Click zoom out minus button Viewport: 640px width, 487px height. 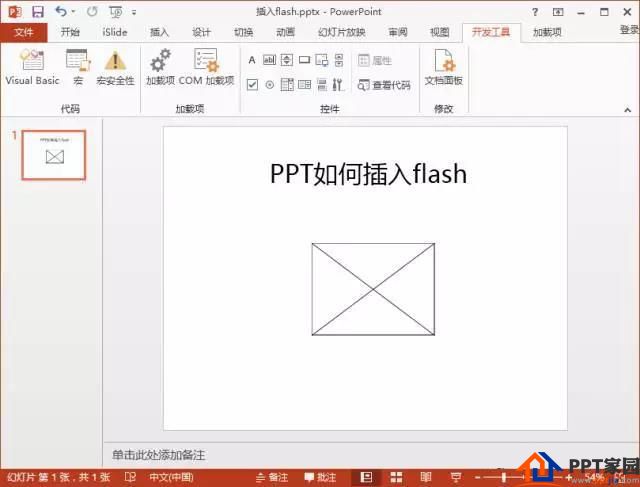coord(478,477)
